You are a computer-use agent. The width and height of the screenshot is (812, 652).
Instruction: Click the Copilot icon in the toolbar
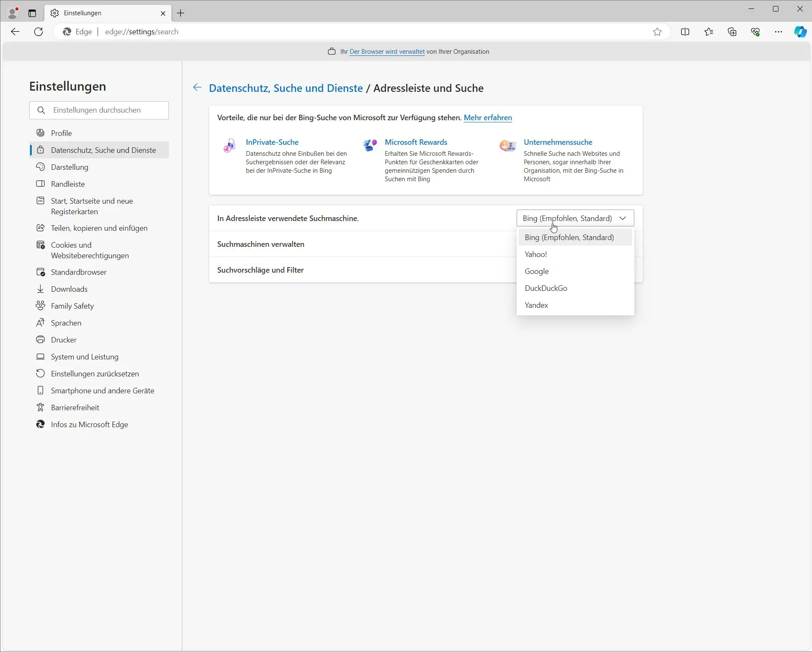click(800, 32)
